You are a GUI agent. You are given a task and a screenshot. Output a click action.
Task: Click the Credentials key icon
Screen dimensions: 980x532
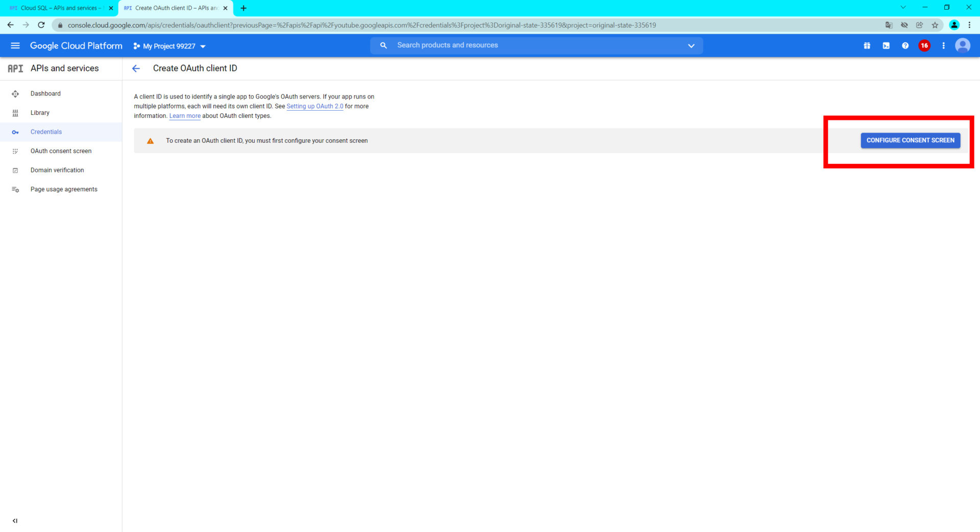(15, 132)
